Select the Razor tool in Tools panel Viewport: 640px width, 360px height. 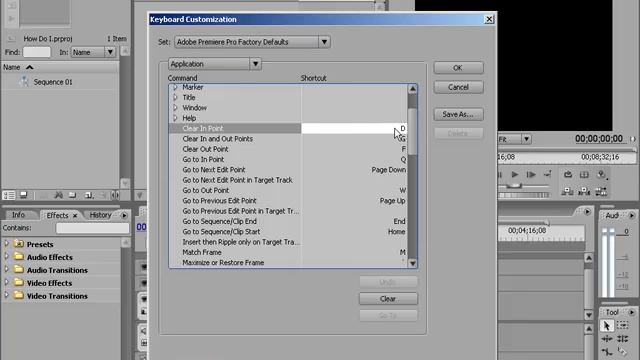tap(623, 352)
